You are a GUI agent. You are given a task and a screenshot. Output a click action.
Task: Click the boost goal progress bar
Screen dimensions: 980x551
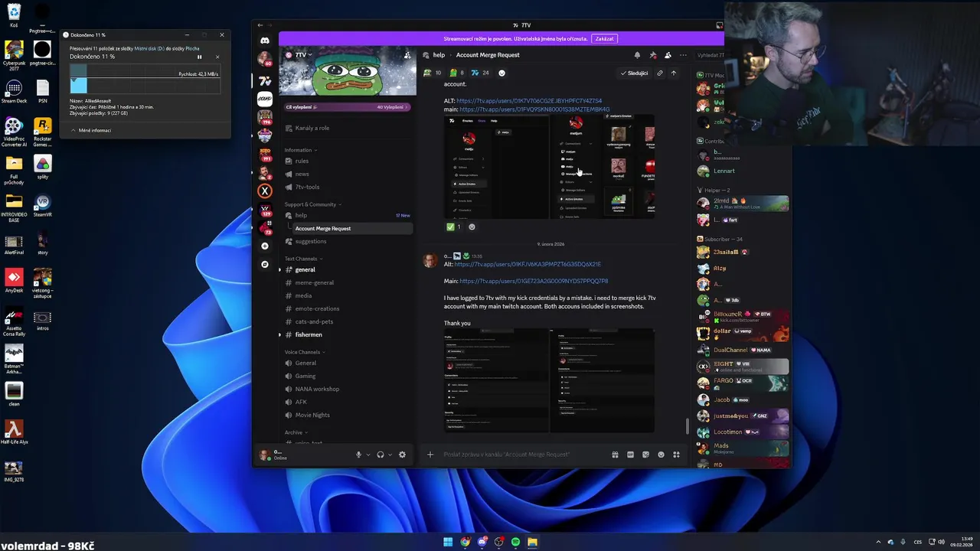tap(348, 107)
